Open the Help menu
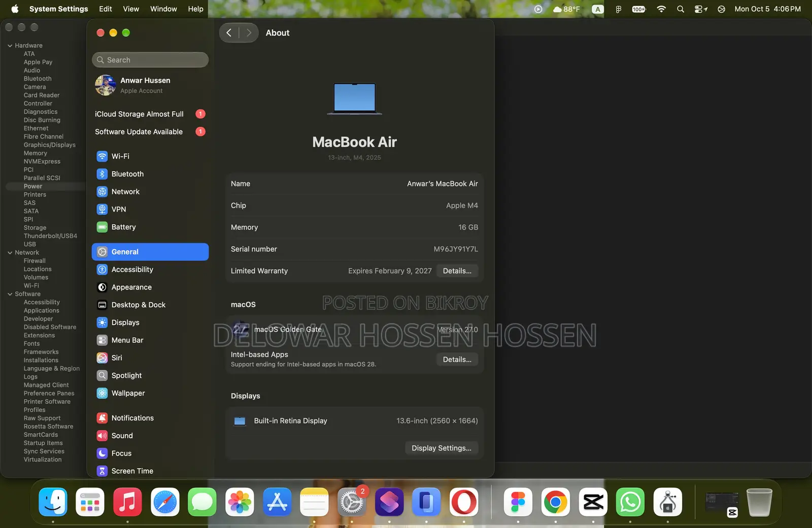The image size is (812, 528). tap(195, 9)
